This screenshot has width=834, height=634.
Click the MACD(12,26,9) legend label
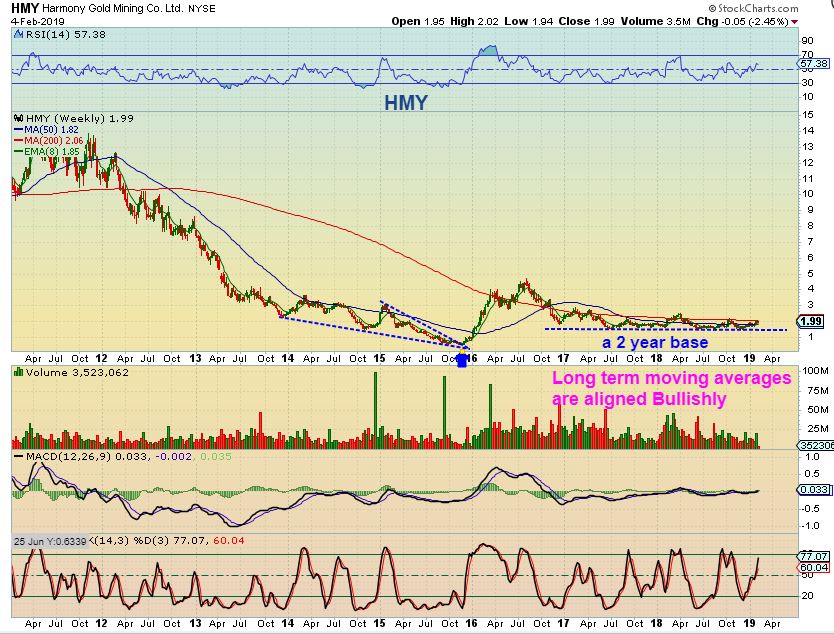point(68,457)
